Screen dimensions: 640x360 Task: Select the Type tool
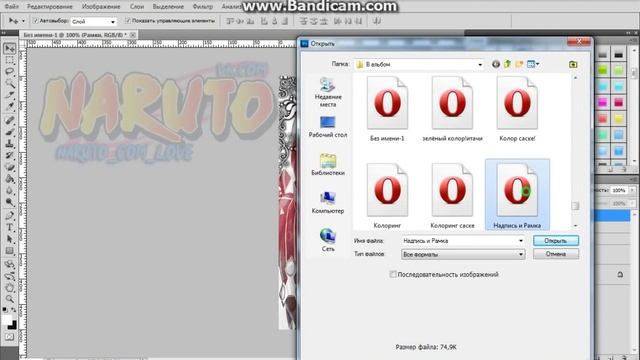pyautogui.click(x=9, y=227)
